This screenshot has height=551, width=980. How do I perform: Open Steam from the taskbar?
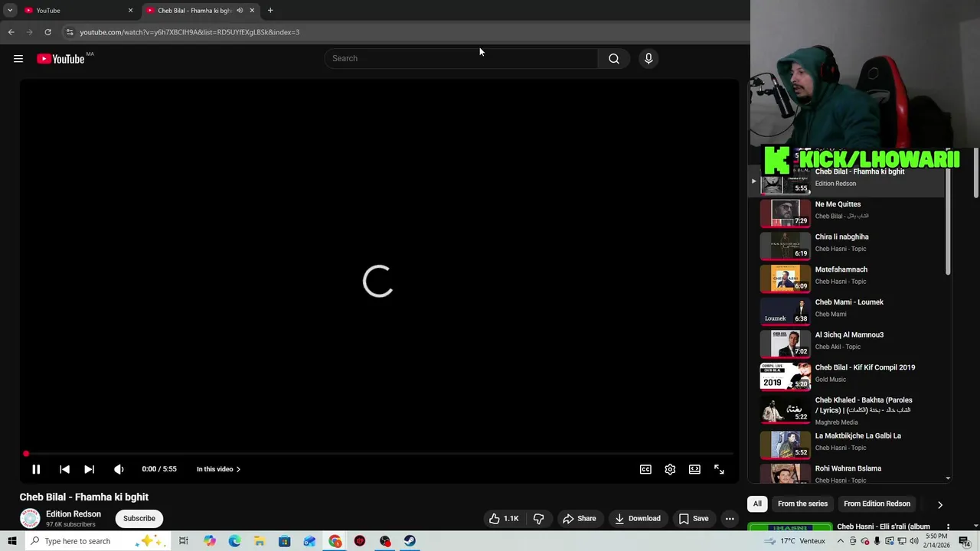pos(410,541)
